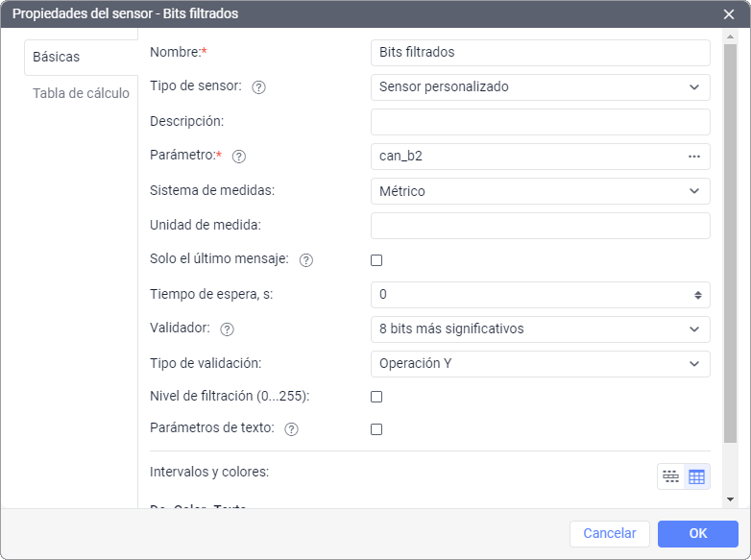Click help icon next to Tipo de sensor

(258, 86)
